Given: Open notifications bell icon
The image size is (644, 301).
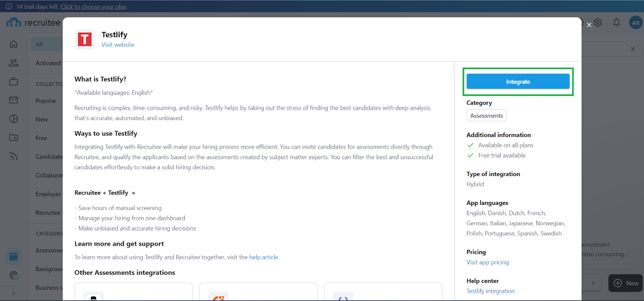Looking at the screenshot, I should [x=617, y=23].
